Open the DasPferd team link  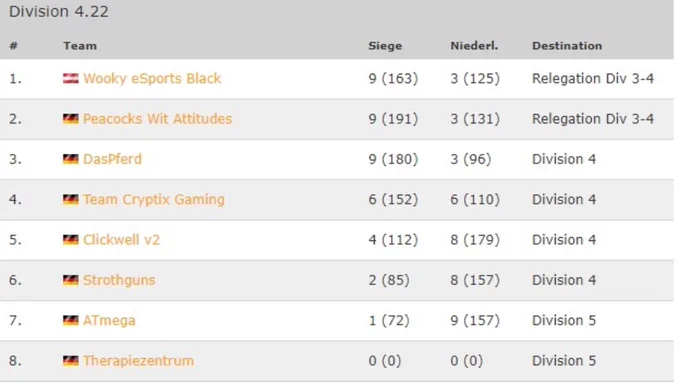[x=112, y=159]
